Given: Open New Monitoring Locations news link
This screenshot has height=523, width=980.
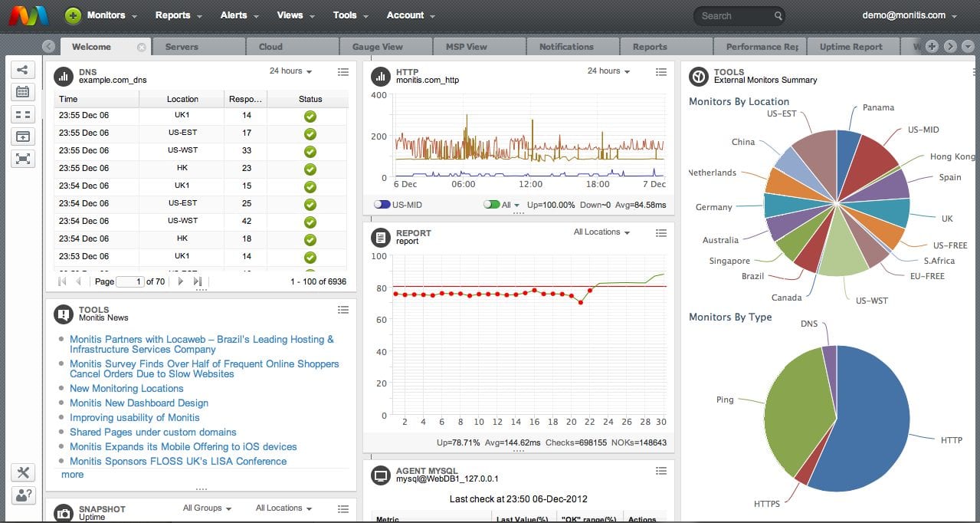Looking at the screenshot, I should 126,389.
